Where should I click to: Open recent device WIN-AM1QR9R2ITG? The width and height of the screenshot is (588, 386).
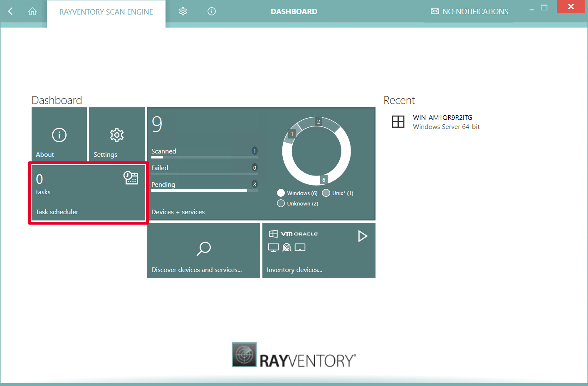(x=442, y=117)
